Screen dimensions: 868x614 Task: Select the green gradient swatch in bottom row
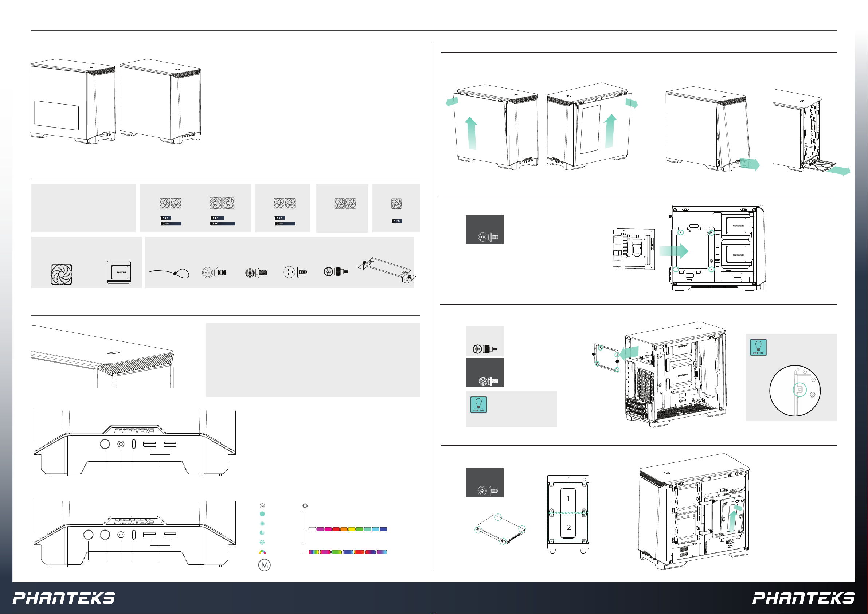coord(336,552)
